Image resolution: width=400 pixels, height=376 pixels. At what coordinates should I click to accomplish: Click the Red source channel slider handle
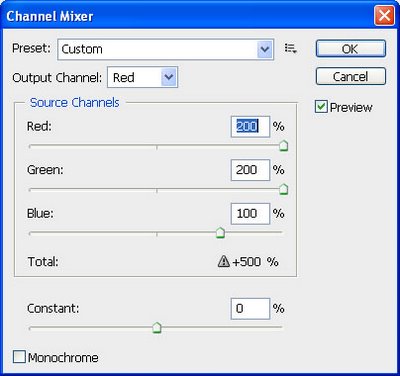[x=284, y=146]
